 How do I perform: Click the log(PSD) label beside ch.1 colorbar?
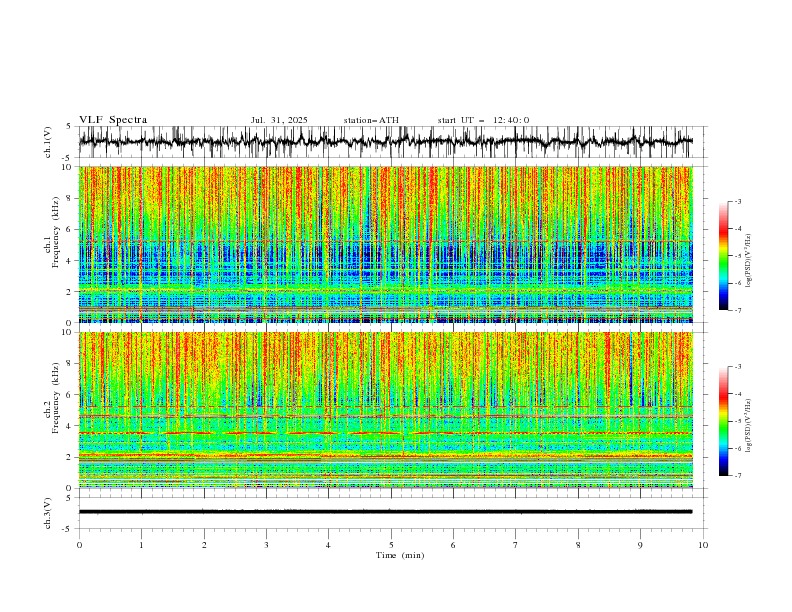click(749, 261)
